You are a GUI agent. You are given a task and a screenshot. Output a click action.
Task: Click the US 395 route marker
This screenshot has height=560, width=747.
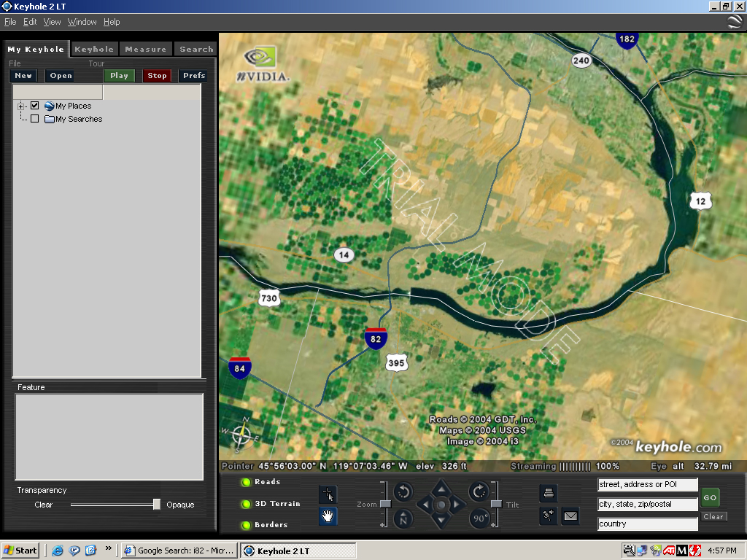coord(396,363)
